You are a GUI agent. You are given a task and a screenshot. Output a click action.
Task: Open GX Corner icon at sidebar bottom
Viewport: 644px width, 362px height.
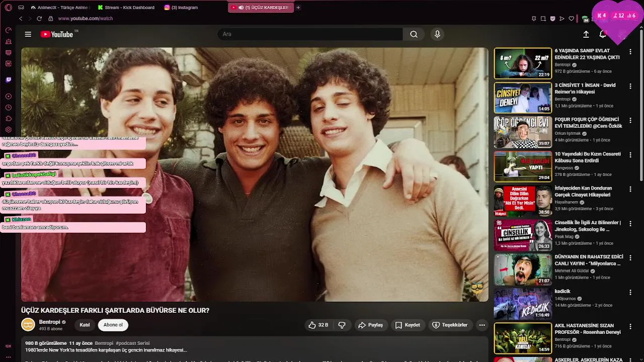coord(8,346)
